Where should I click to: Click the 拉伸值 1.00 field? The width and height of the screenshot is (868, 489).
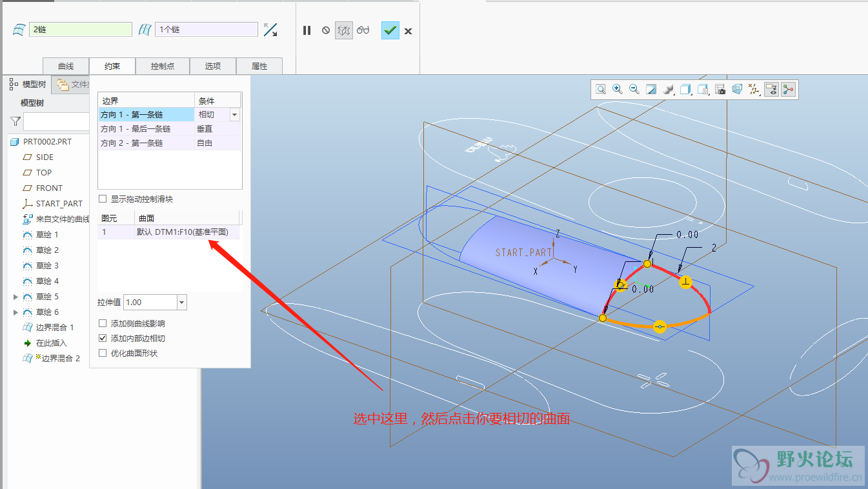click(150, 302)
